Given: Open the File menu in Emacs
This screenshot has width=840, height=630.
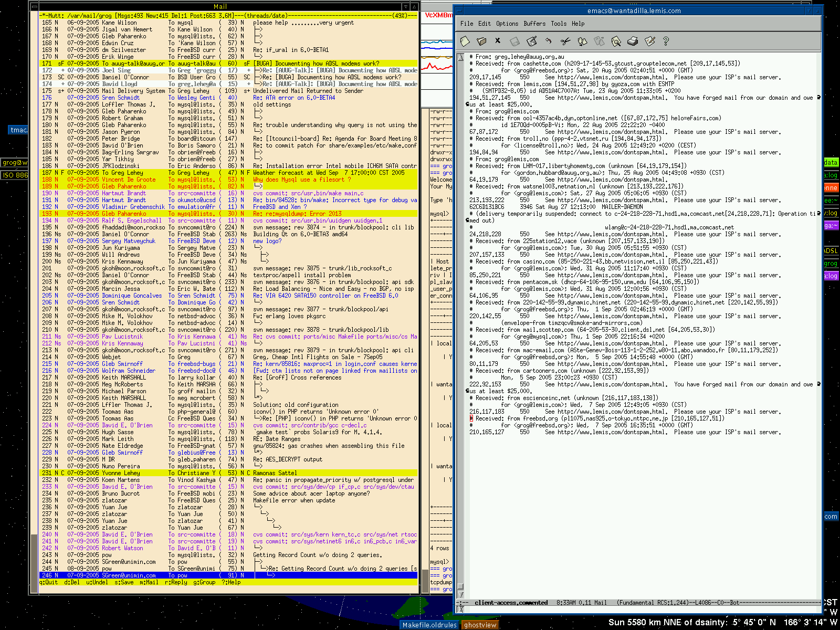Looking at the screenshot, I should [467, 24].
